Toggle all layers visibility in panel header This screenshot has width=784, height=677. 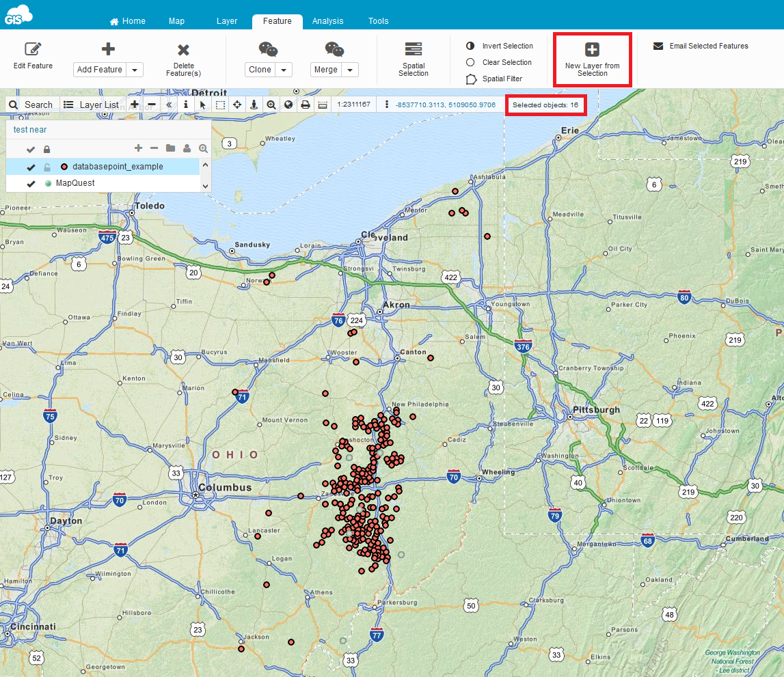pyautogui.click(x=31, y=149)
